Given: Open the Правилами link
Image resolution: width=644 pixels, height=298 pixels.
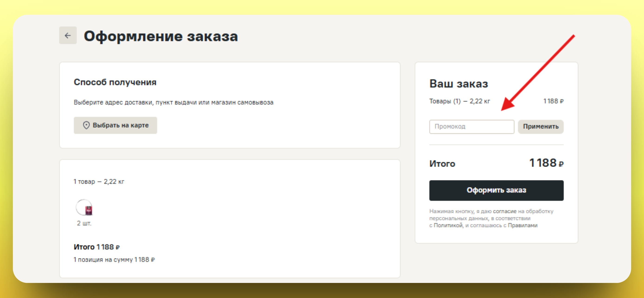Looking at the screenshot, I should pyautogui.click(x=523, y=225).
